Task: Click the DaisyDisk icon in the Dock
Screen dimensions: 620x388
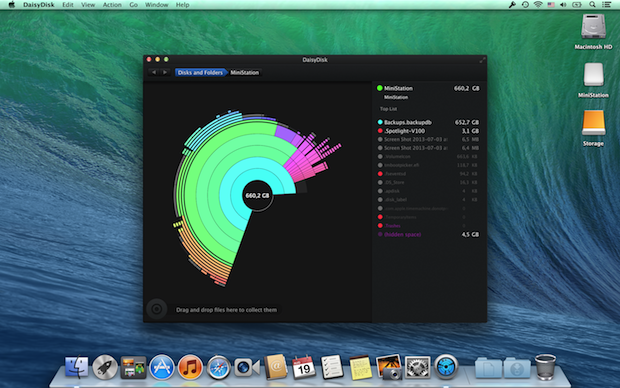Action: click(x=446, y=367)
